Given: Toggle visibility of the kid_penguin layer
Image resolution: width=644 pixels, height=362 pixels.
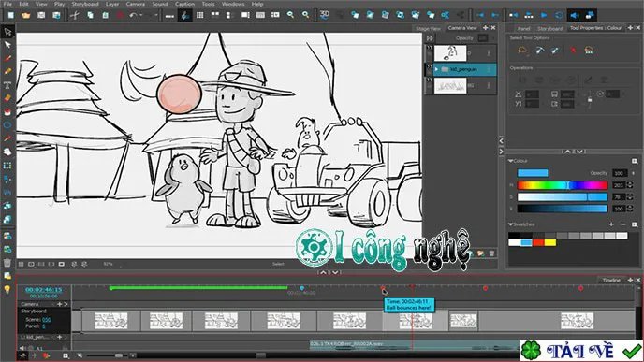Looking at the screenshot, I should pyautogui.click(x=430, y=66).
